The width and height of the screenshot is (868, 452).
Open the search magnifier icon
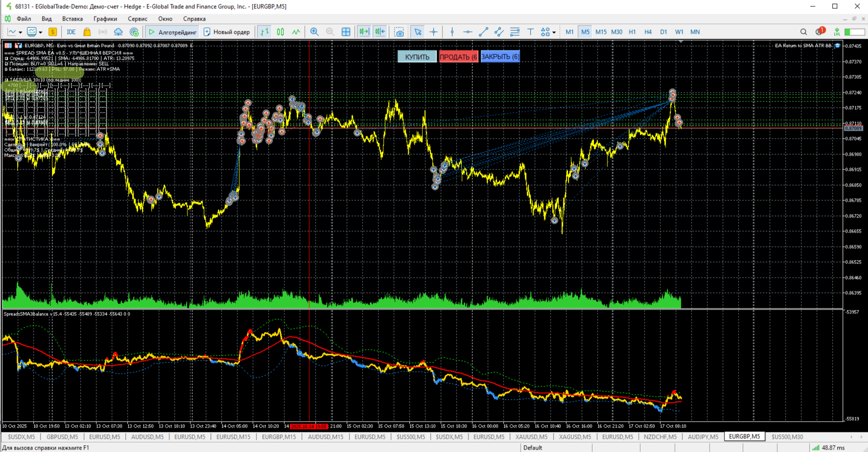pyautogui.click(x=803, y=32)
